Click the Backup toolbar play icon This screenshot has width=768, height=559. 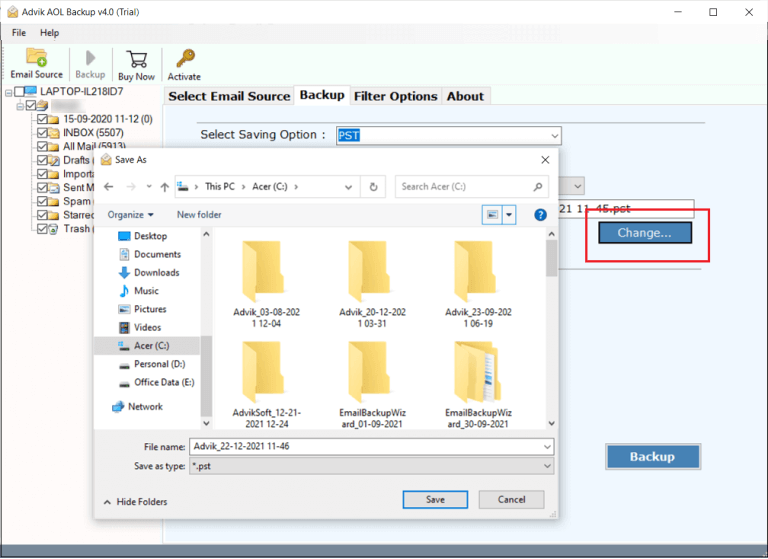click(90, 58)
